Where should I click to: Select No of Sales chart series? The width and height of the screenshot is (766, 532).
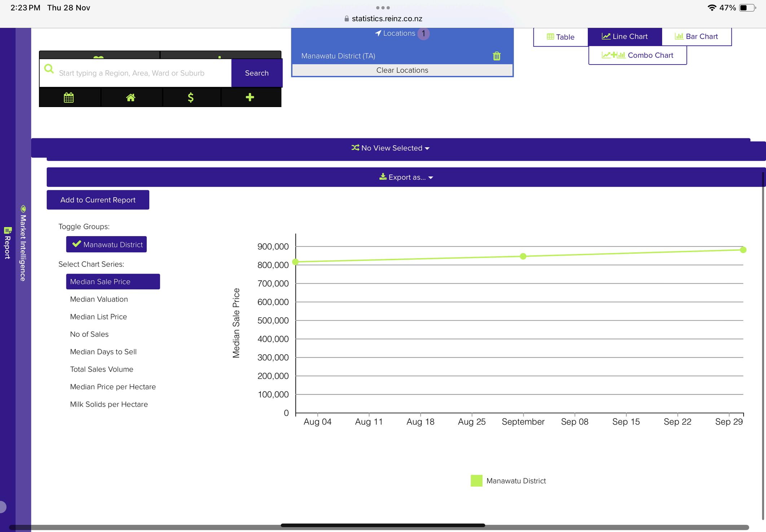pyautogui.click(x=89, y=334)
